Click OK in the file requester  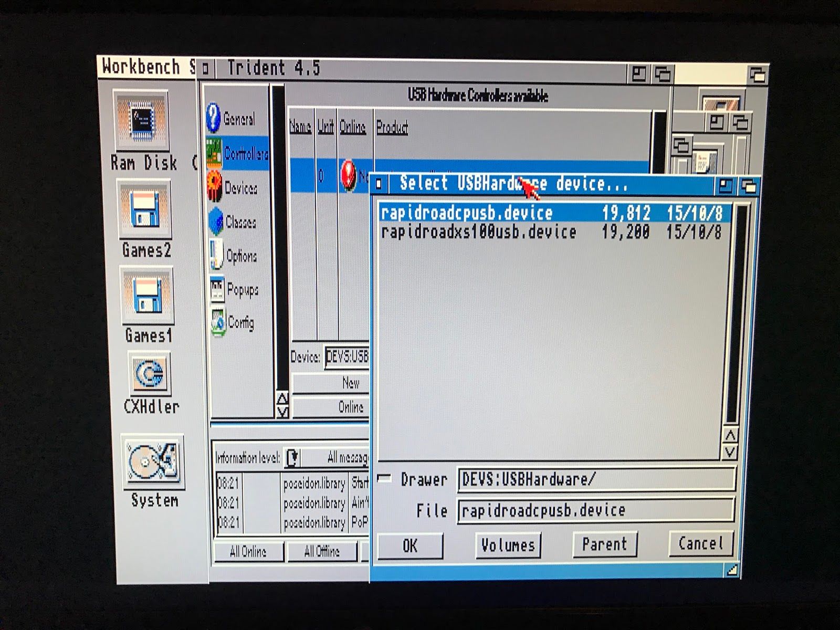pos(411,546)
